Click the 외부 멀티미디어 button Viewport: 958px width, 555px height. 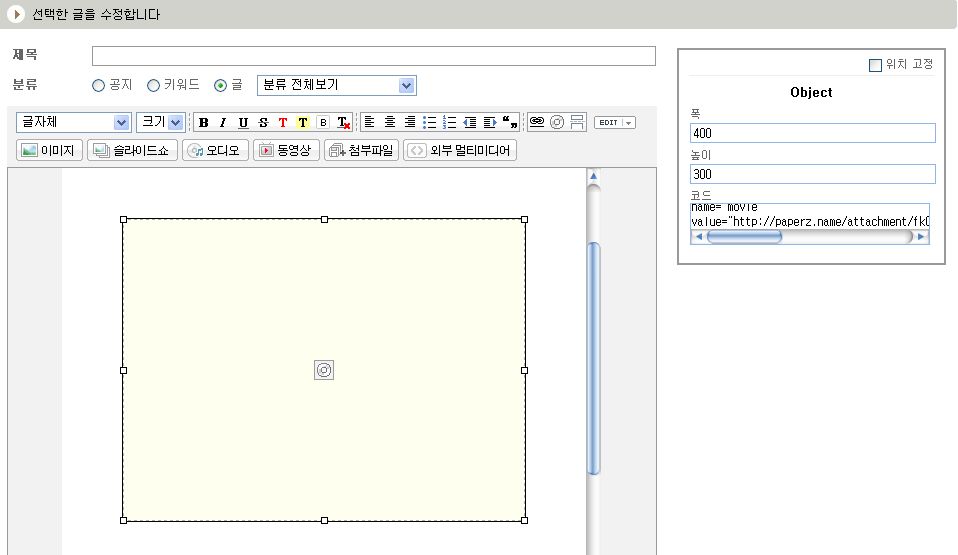tap(460, 150)
